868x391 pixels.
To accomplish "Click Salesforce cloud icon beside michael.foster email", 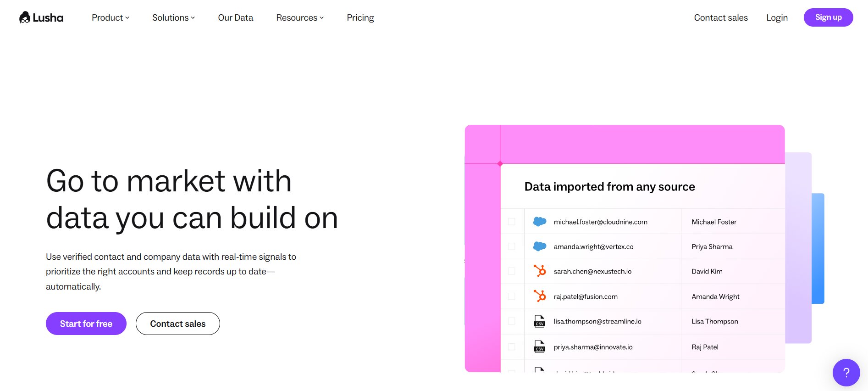I will click(540, 222).
